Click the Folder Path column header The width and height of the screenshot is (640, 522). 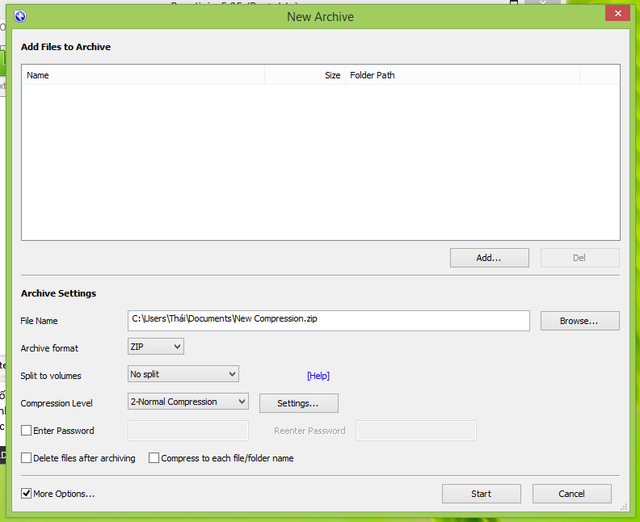pos(462,75)
